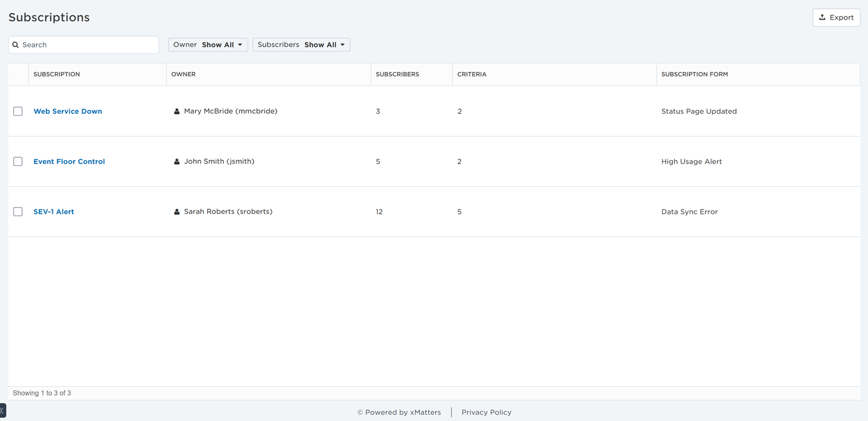Screen dimensions: 868x421
Task: Open the Privacy Policy link
Action: (486, 412)
